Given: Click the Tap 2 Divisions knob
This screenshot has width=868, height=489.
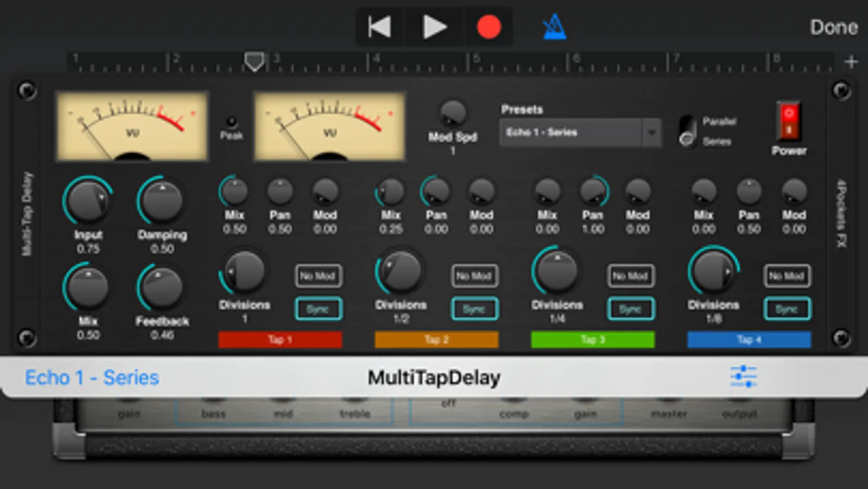Looking at the screenshot, I should pos(401,272).
